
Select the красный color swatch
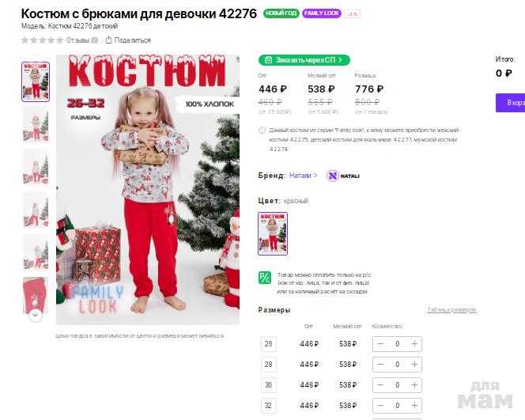(273, 233)
